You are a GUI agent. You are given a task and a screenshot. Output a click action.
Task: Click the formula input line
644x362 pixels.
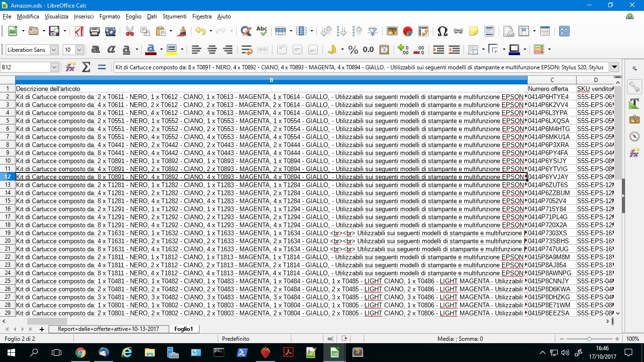point(361,67)
